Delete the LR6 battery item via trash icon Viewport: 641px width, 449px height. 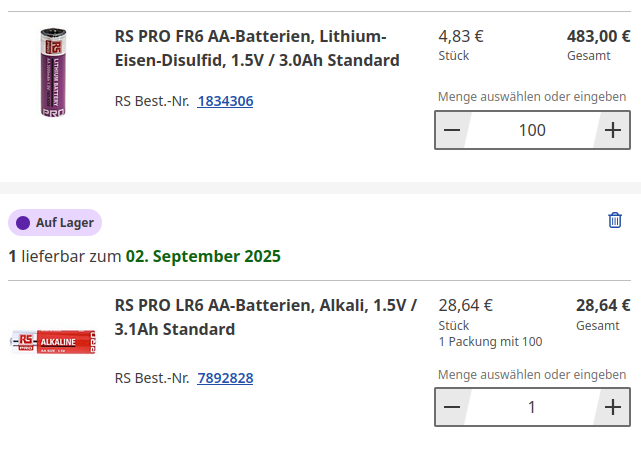coord(615,220)
